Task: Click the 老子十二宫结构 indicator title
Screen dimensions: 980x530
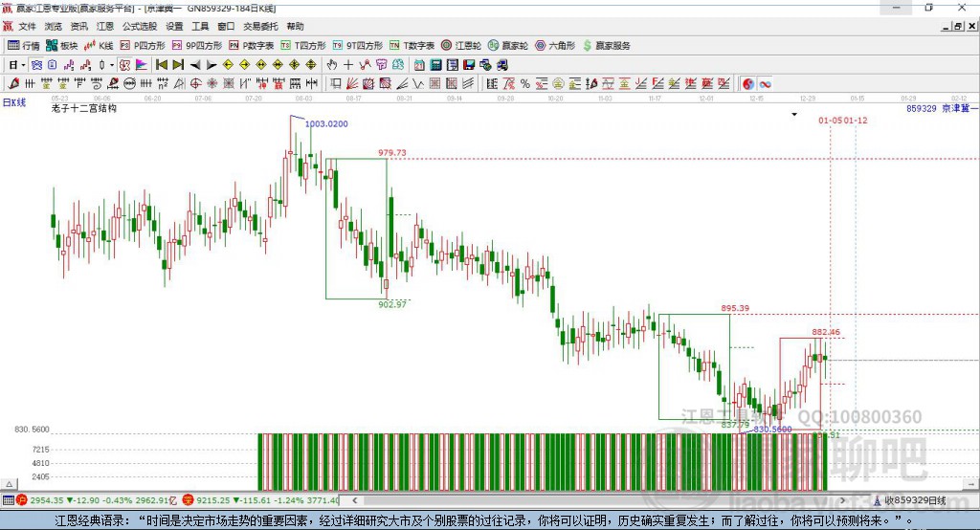Action: point(84,108)
